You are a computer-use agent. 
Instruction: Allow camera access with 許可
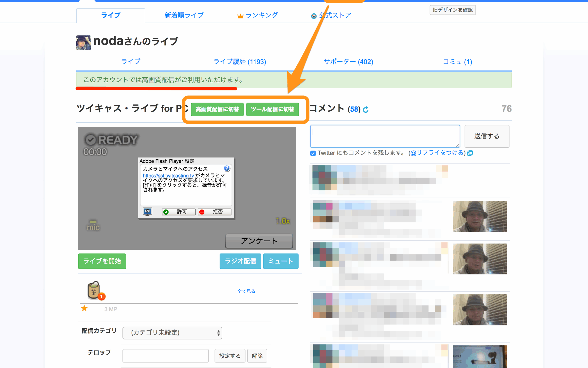coord(179,212)
